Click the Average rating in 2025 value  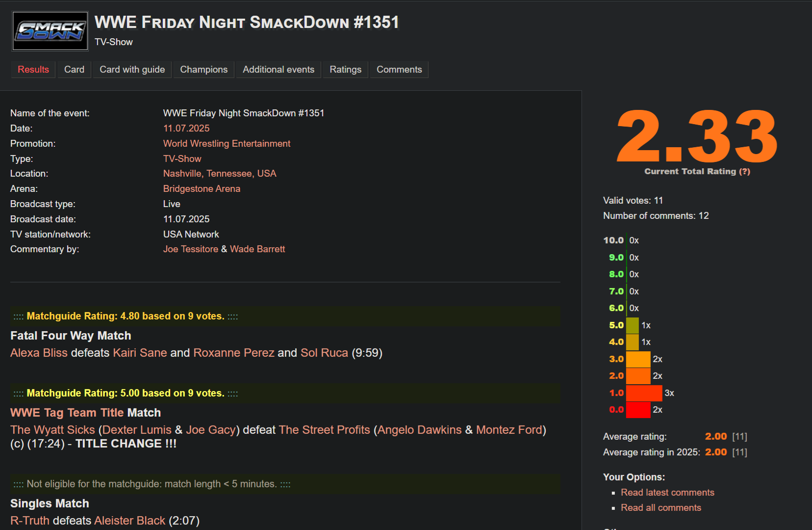coord(716,452)
